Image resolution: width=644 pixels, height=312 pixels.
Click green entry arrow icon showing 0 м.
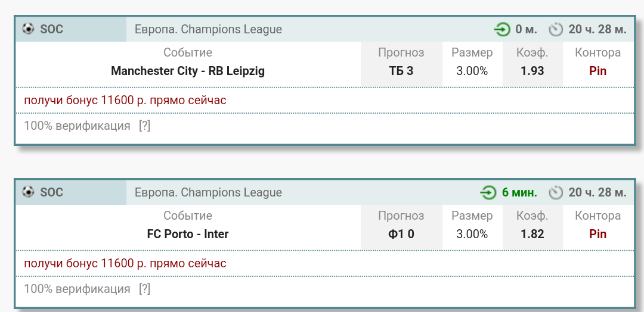pos(503,29)
